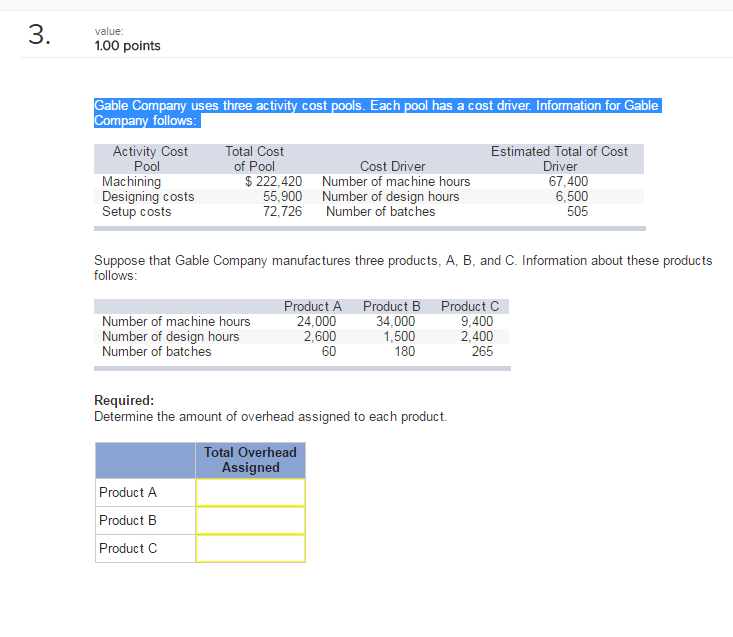733x637 pixels.
Task: Click the Cost Driver column header
Action: [x=392, y=167]
